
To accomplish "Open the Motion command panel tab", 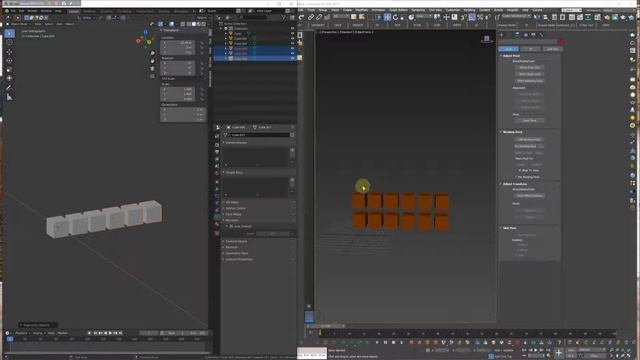I will [525, 35].
